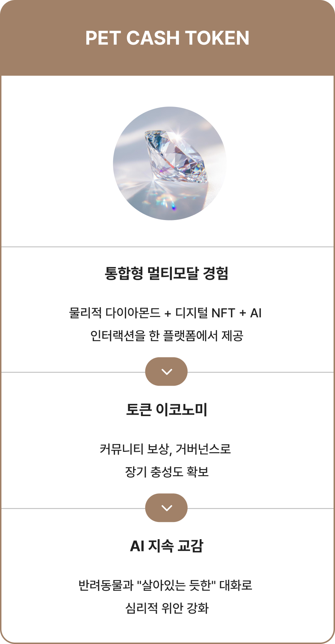Viewport: 335px width, 644px height.
Task: Click the circular diamond image
Action: pos(169,163)
